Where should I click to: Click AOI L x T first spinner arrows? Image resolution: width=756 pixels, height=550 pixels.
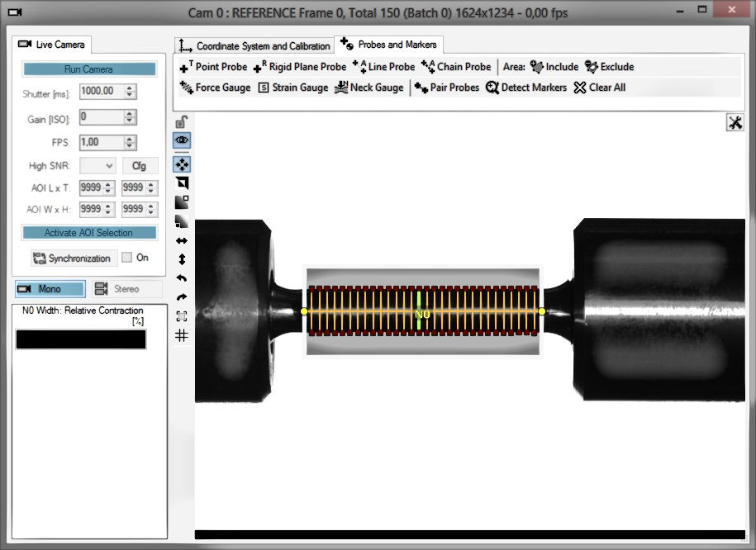tap(108, 187)
